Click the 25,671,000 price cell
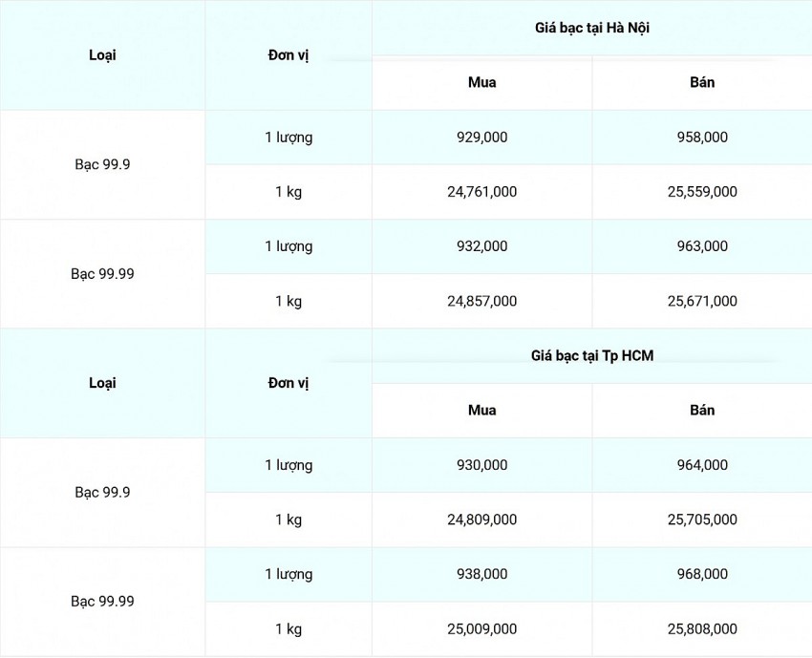The height and width of the screenshot is (658, 812). pyautogui.click(x=702, y=302)
